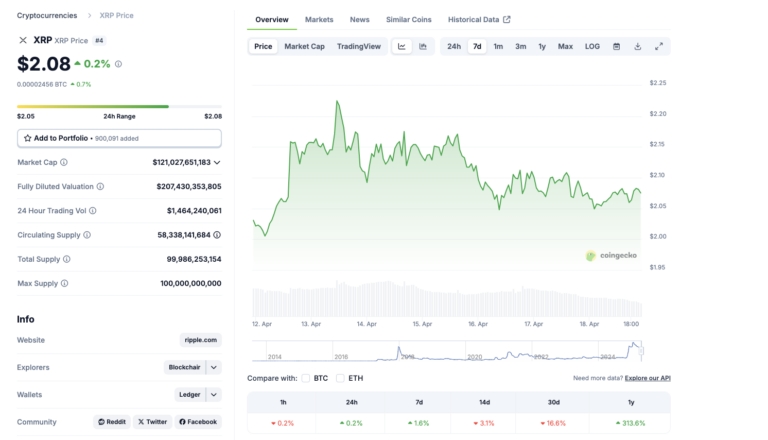Open the Ledger wallet link
This screenshot has height=440, width=768.
pyautogui.click(x=190, y=394)
